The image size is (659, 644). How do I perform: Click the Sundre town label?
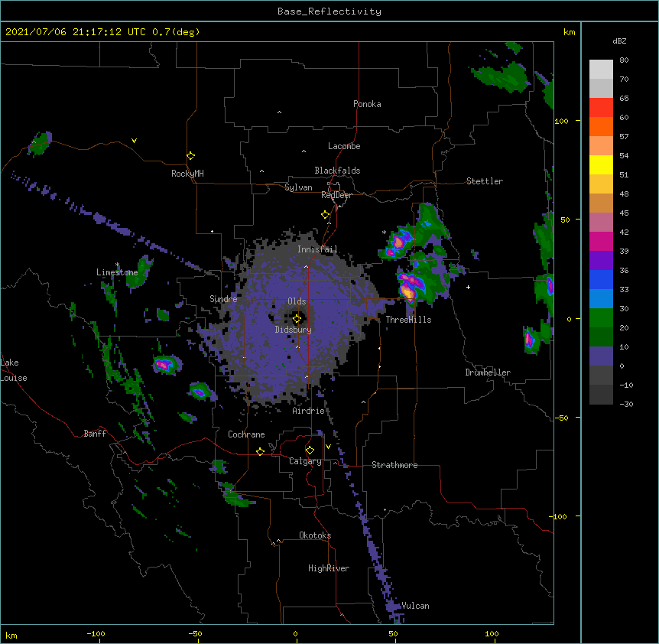click(x=223, y=299)
